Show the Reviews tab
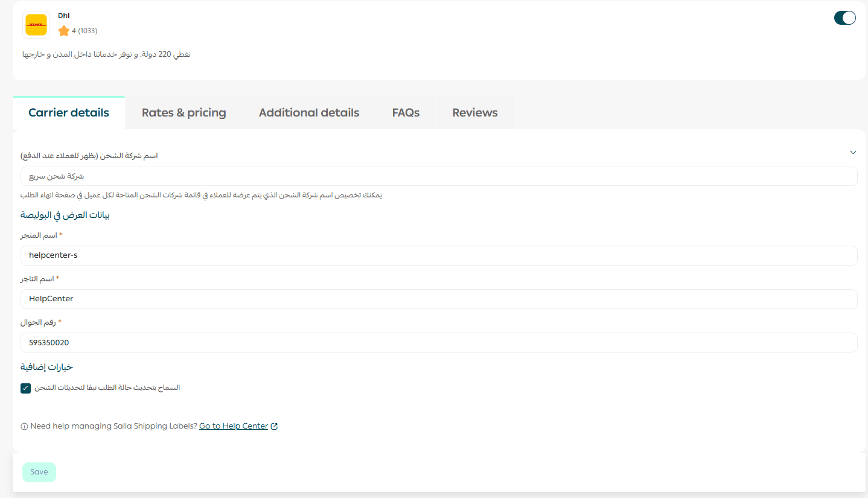Image resolution: width=868 pixels, height=498 pixels. [475, 113]
